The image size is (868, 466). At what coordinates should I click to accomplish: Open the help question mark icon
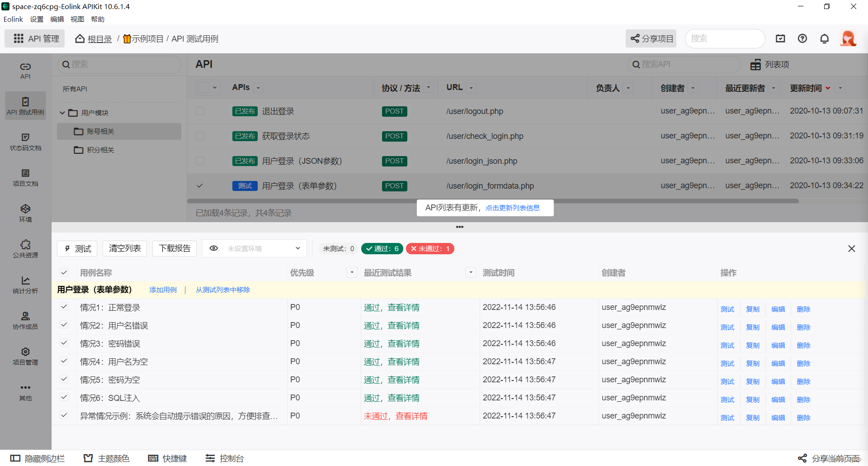click(802, 38)
